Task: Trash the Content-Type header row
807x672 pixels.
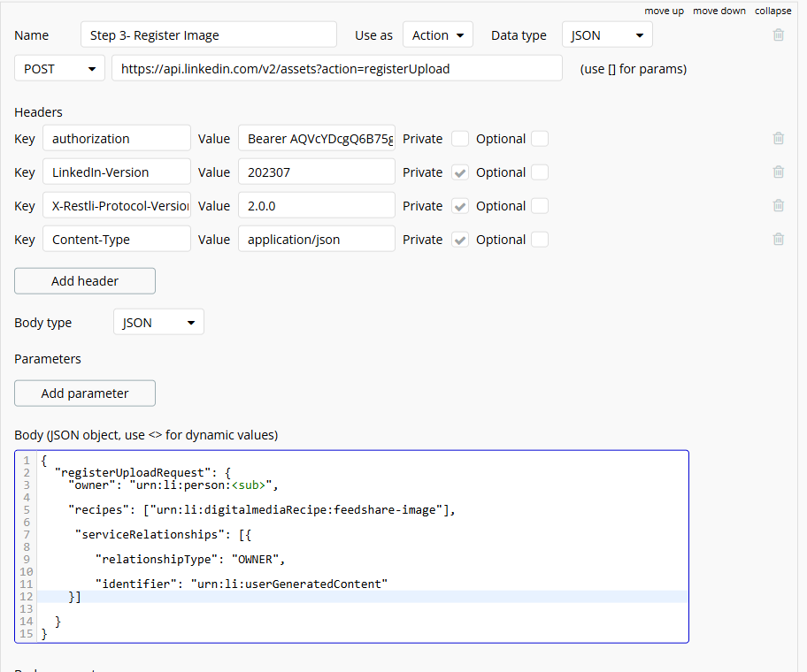Action: click(x=778, y=240)
